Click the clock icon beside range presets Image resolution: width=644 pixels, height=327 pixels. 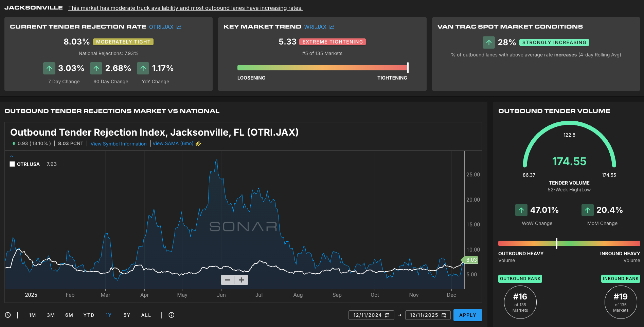[8, 315]
